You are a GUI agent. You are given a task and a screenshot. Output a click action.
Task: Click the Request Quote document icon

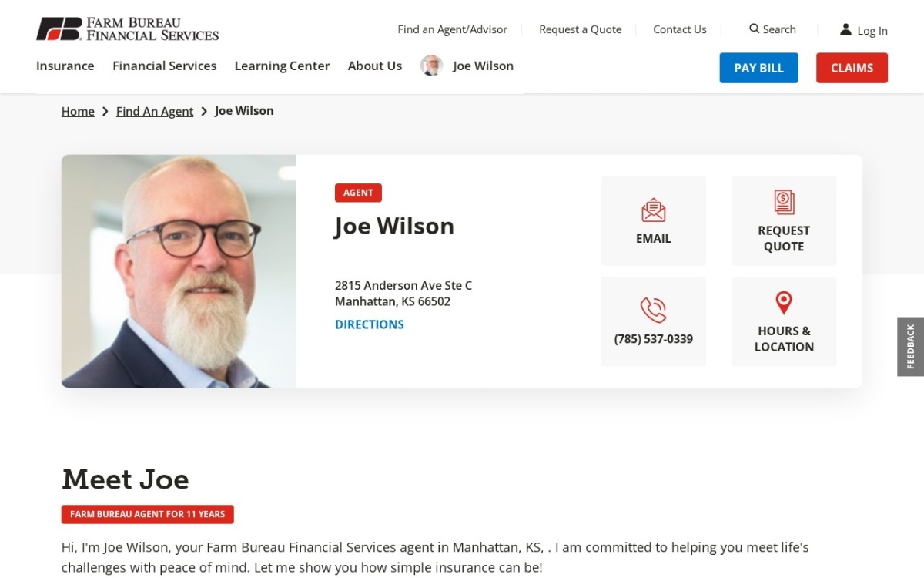click(x=784, y=202)
